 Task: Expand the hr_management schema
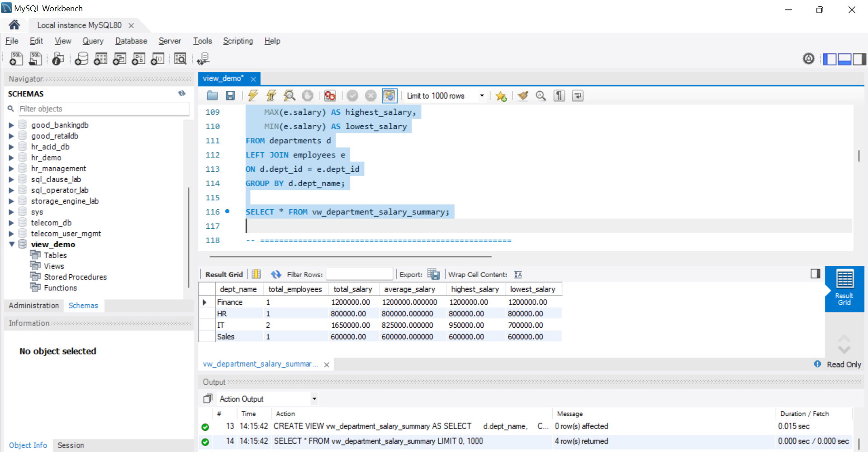click(11, 169)
